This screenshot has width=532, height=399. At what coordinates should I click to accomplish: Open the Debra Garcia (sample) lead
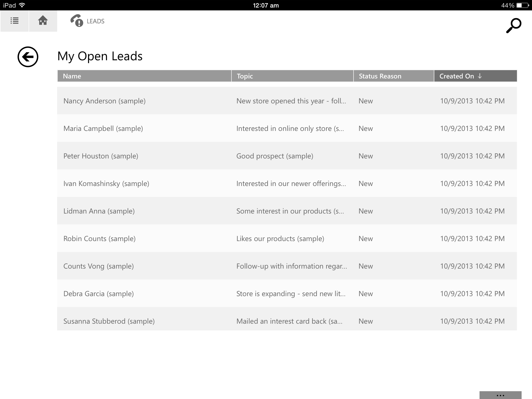(98, 294)
